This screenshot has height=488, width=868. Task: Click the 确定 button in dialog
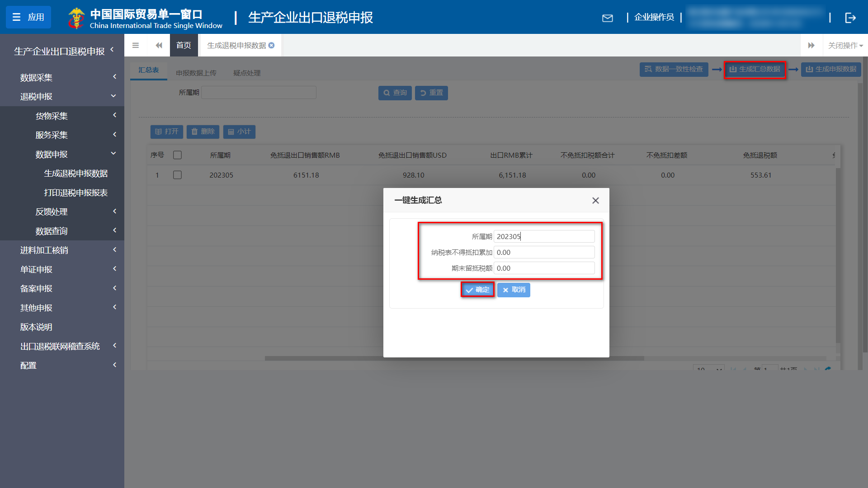click(477, 290)
